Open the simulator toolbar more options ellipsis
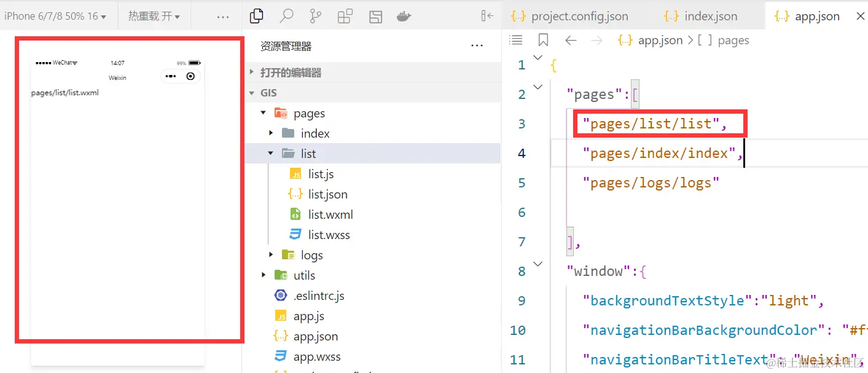 [223, 17]
